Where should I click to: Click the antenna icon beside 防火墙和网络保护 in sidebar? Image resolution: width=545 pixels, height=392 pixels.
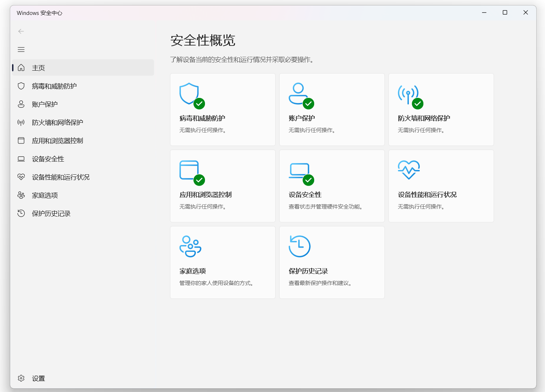click(21, 122)
